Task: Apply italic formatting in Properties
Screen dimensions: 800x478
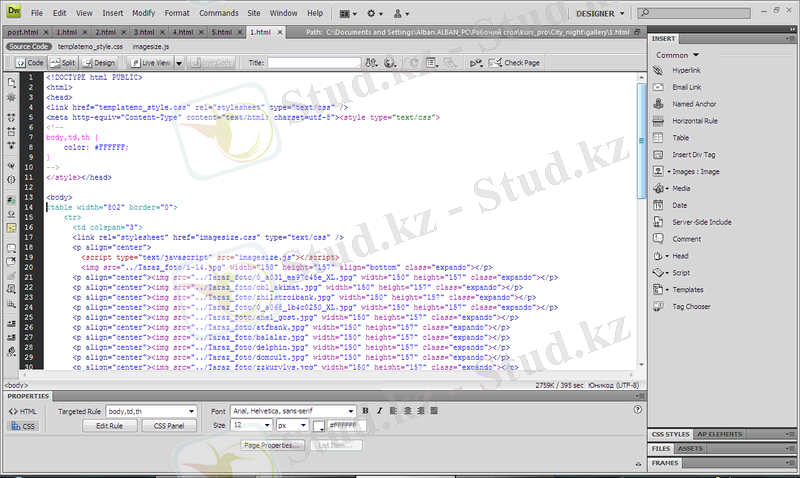Action: tap(379, 411)
